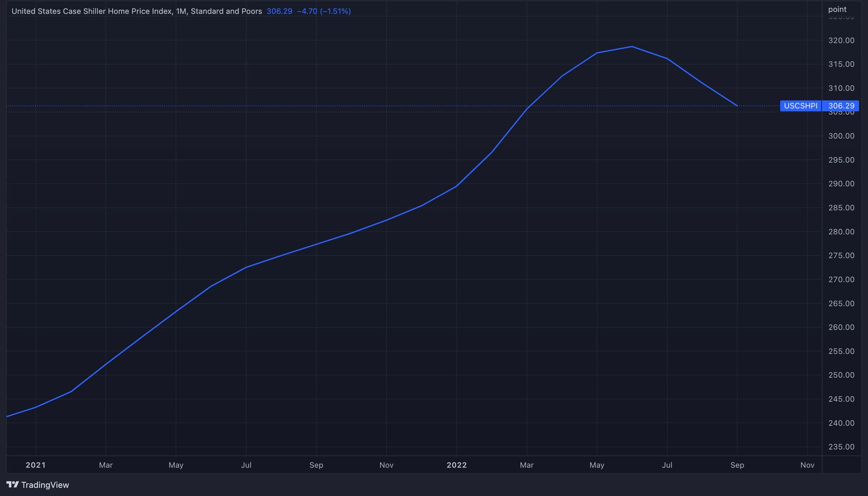
Task: Click the 2021 year label on the time axis
Action: (36, 465)
